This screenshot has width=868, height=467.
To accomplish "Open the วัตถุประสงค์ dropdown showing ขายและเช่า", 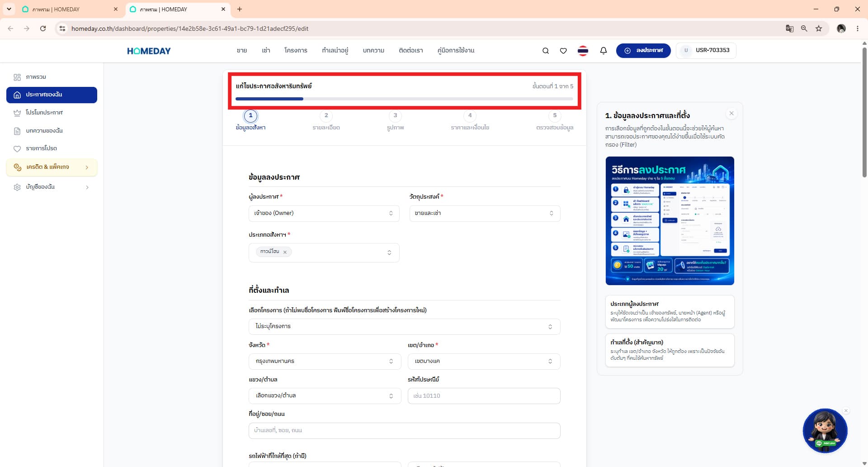I will pos(485,213).
